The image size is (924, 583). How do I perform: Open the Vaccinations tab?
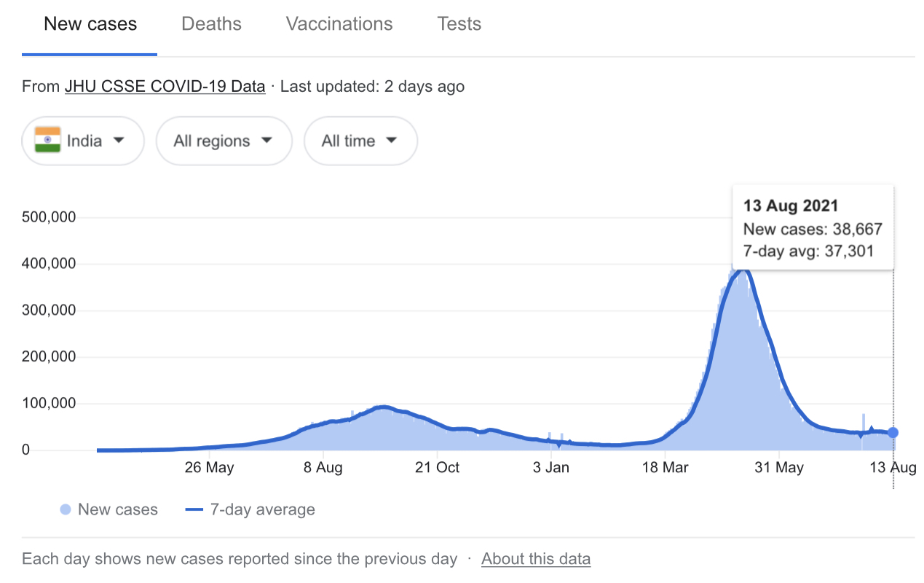(339, 24)
